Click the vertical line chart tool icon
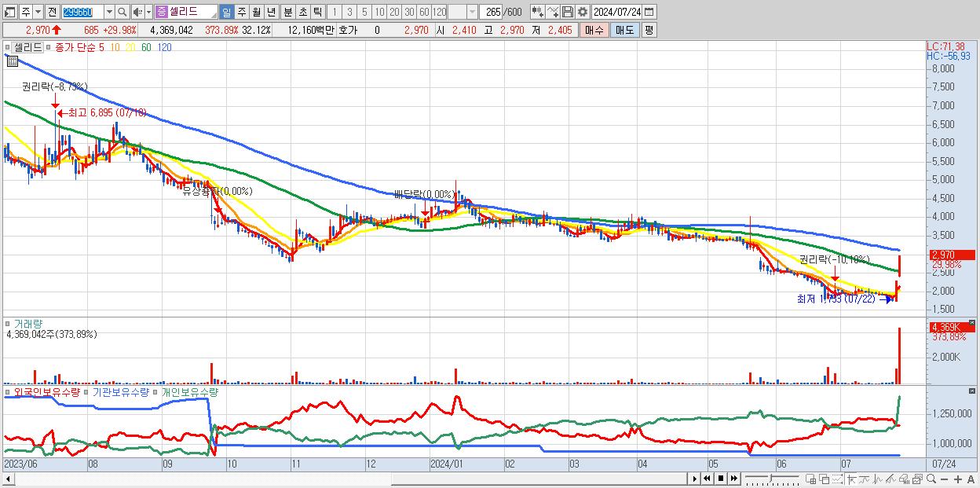Viewport: 980px width, 488px height. 878,479
